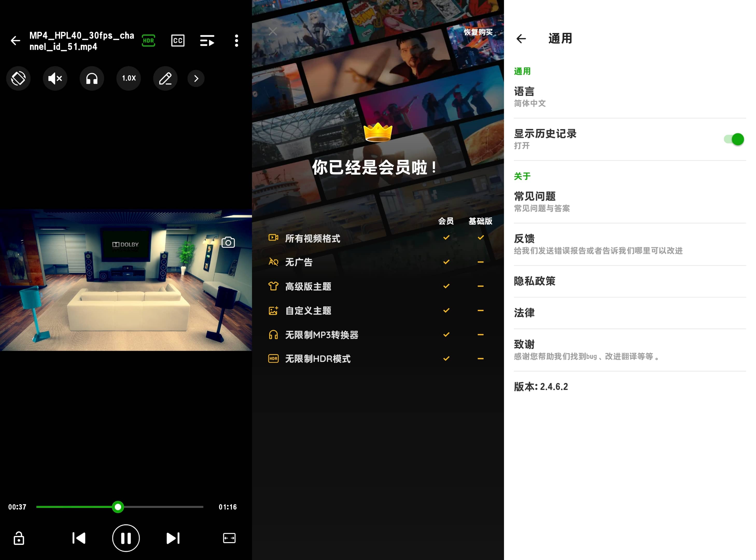Viewport: 756px width, 560px height.
Task: Open 常见问题 FAQ
Action: [630, 202]
